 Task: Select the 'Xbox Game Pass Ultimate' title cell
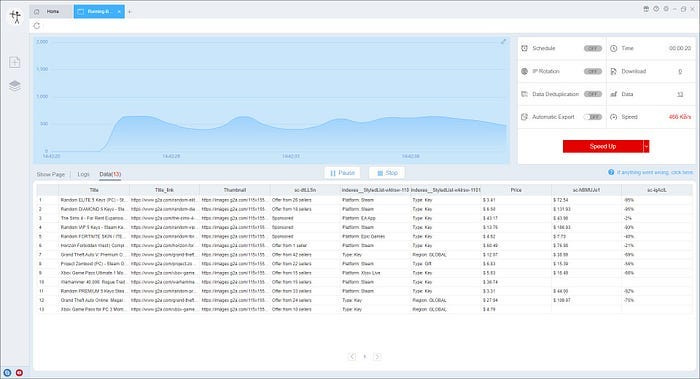click(x=94, y=273)
